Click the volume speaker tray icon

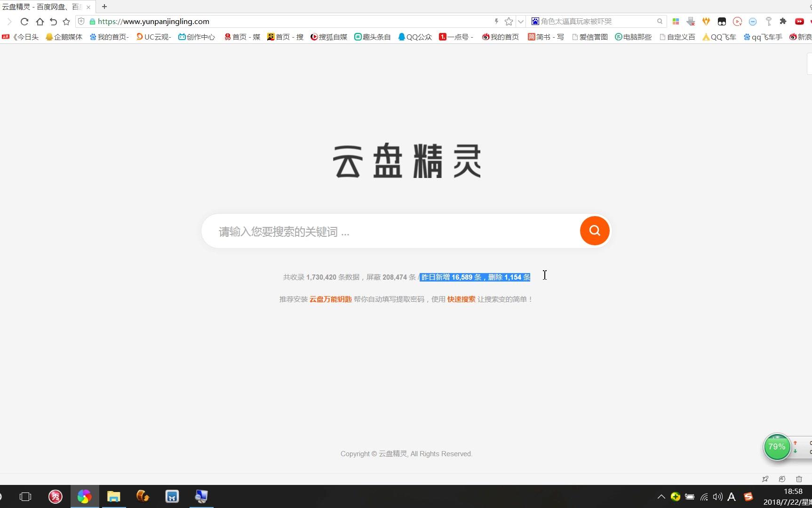click(717, 497)
